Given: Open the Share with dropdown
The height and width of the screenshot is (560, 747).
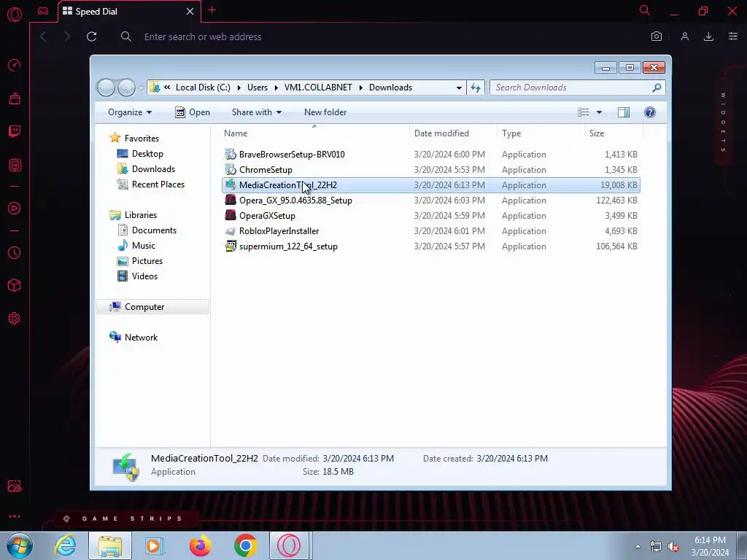Looking at the screenshot, I should (256, 112).
